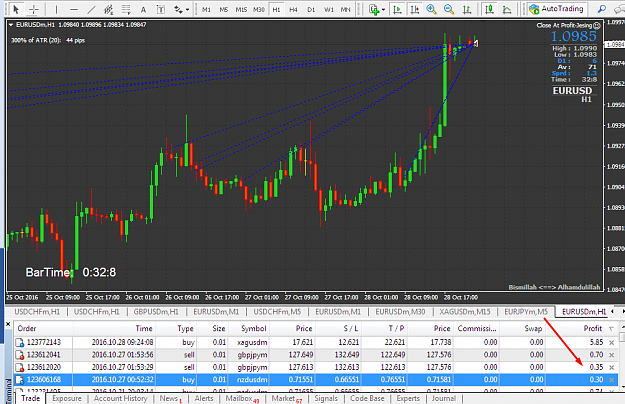Click the 5.85 profit value
This screenshot has height=404, width=625.
coord(596,342)
